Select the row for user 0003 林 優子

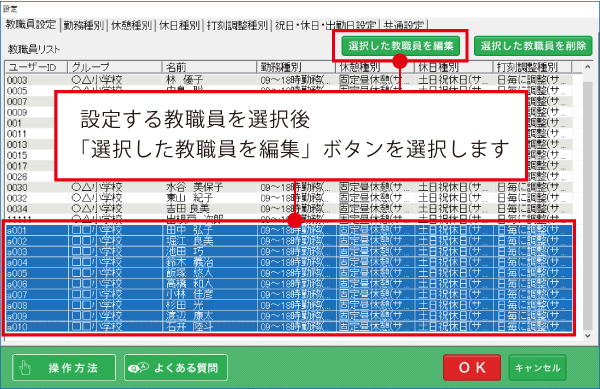[289, 80]
